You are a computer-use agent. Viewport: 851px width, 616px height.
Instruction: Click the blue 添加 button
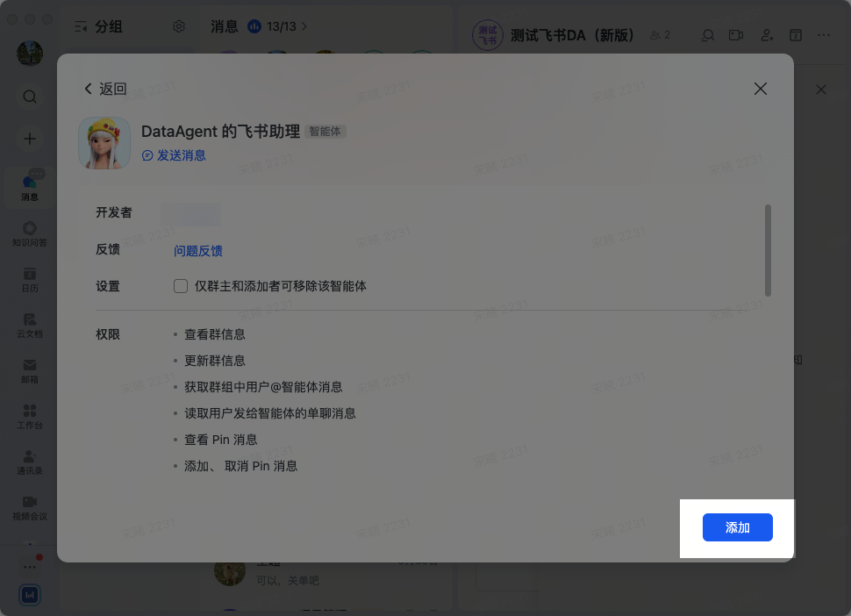[738, 527]
